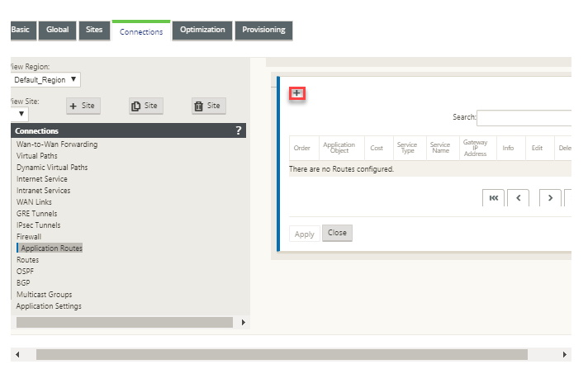Click the bottom page horizontal scrollbar
Screen dimensions: 588x369
[282, 354]
